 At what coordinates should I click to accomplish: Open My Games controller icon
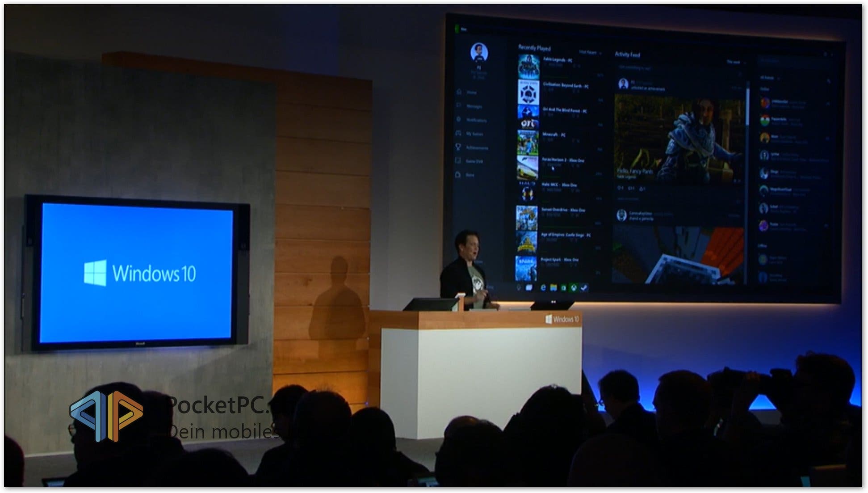tap(458, 133)
